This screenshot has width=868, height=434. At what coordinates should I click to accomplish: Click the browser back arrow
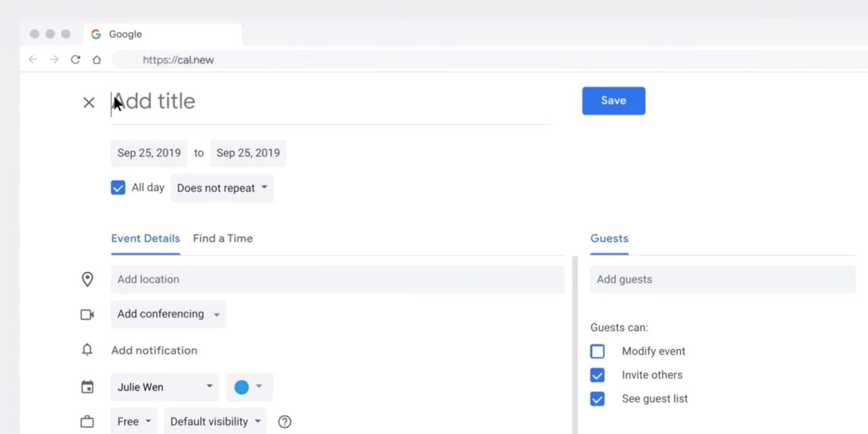33,60
